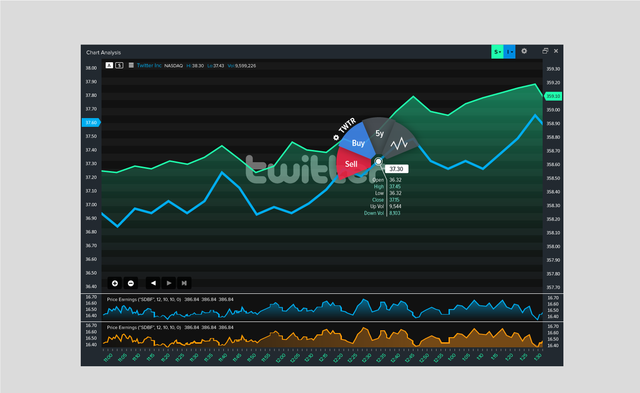Open chart settings gear icon

524,51
